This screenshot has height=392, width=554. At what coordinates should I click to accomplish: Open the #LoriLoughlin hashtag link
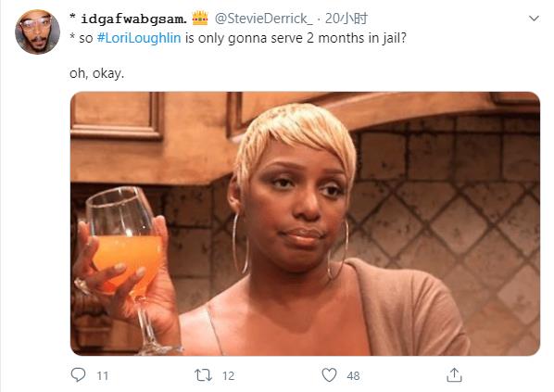[x=139, y=38]
